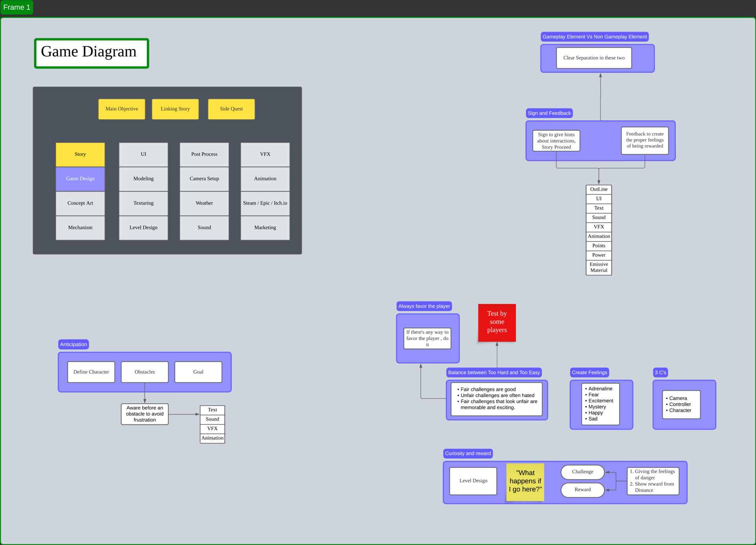Select the Obstacles box
The image size is (756, 545).
(x=145, y=372)
